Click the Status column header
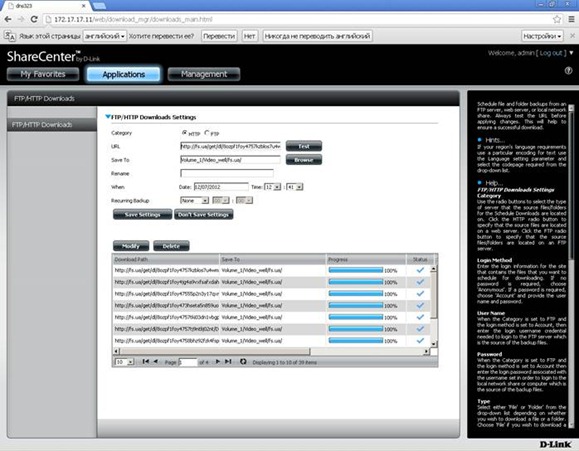579x451 pixels. (x=420, y=260)
